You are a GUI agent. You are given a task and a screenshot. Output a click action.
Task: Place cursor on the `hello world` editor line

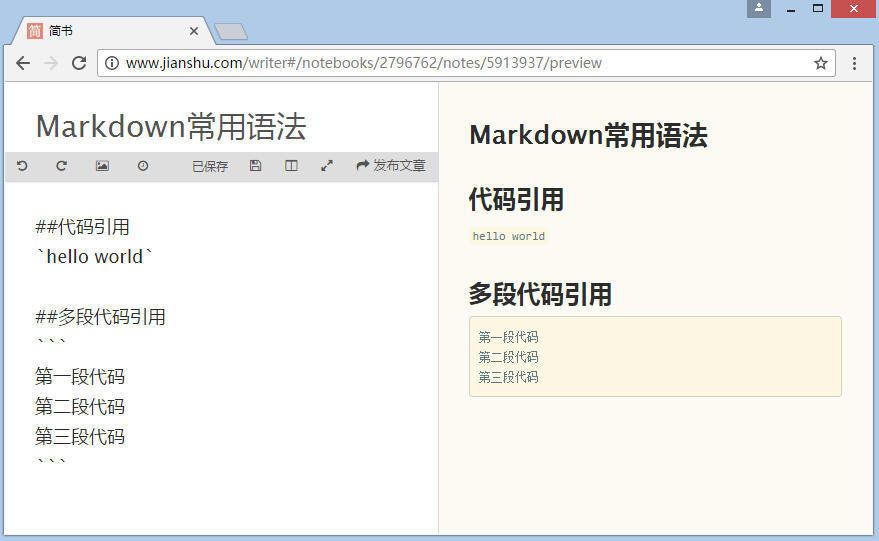point(94,257)
